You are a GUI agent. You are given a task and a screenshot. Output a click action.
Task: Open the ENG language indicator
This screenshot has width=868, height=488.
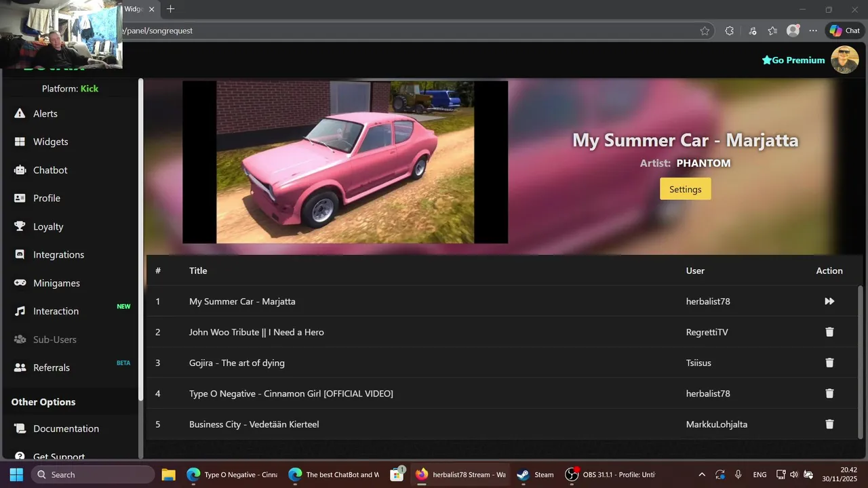pyautogui.click(x=759, y=474)
